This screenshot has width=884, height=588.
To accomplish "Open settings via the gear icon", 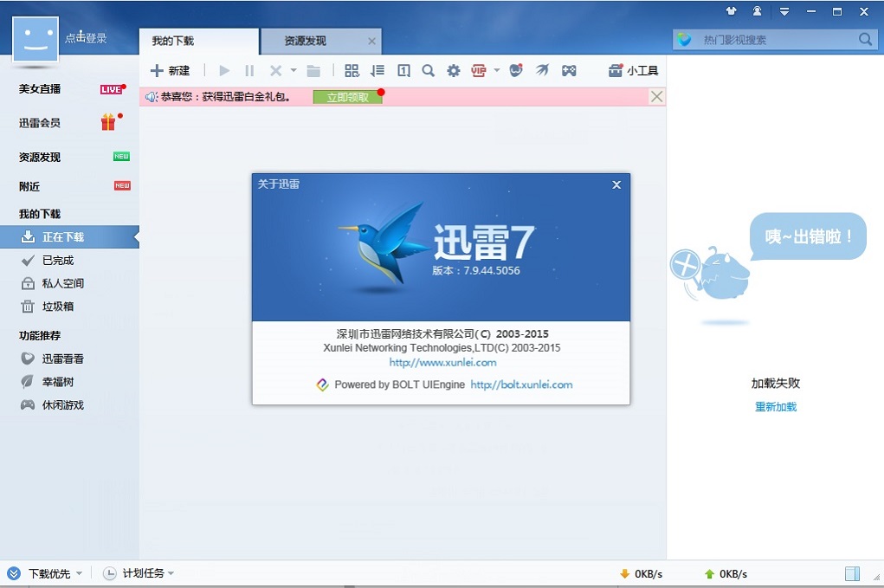I will pos(454,70).
